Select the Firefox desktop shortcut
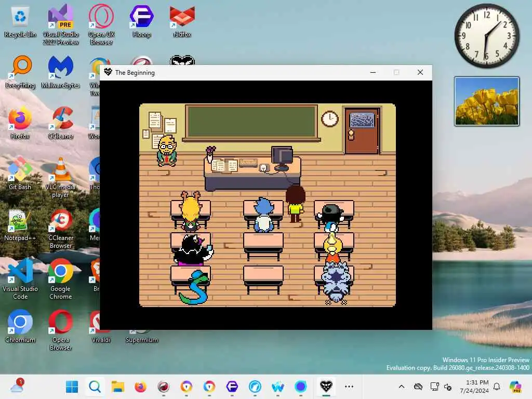532x399 pixels. pos(20,123)
